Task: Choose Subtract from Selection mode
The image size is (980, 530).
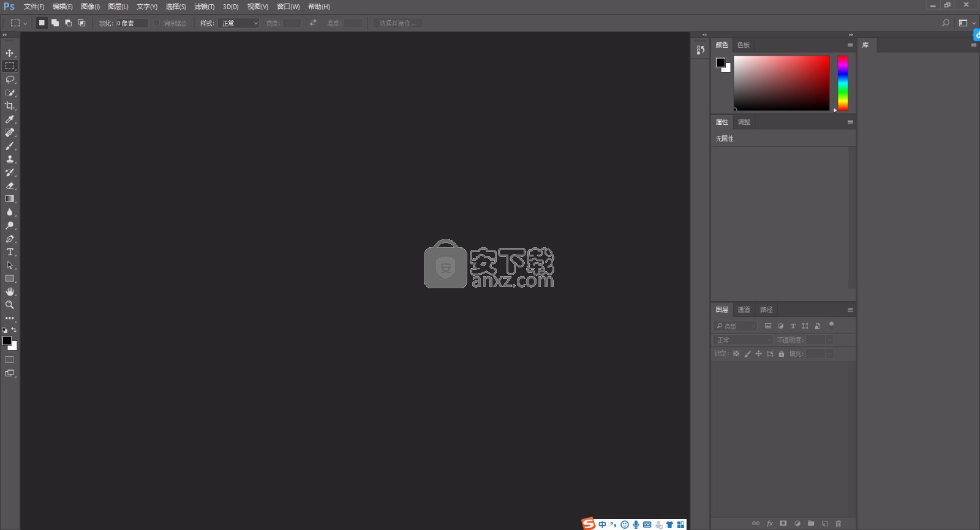Action: (x=68, y=23)
